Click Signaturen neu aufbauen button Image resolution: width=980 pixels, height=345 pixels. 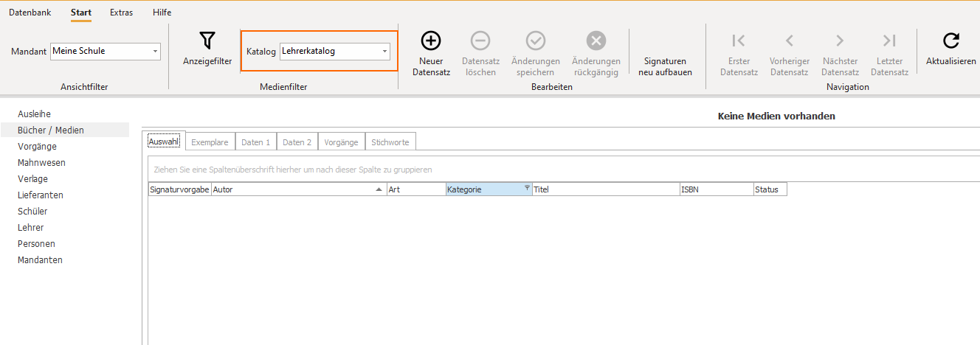click(x=665, y=66)
